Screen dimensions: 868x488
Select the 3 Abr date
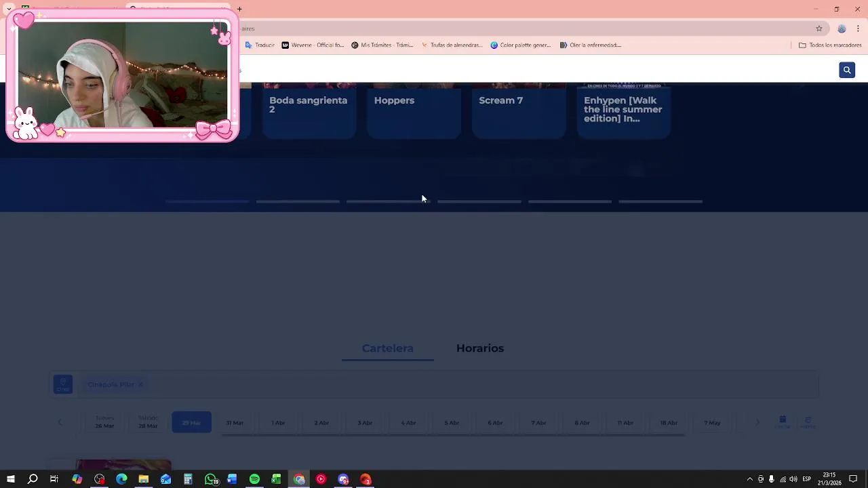tap(365, 422)
